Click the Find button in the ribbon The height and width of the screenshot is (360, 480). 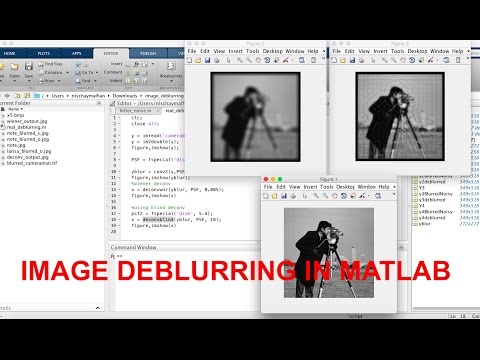[83, 81]
